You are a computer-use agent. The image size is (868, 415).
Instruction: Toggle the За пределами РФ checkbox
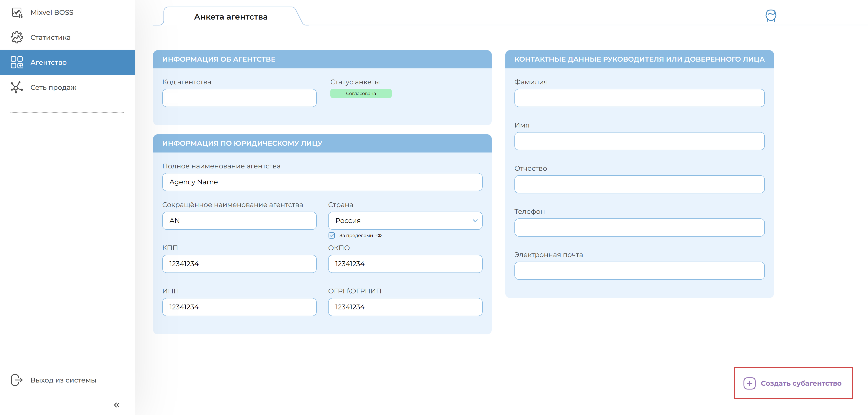(332, 235)
